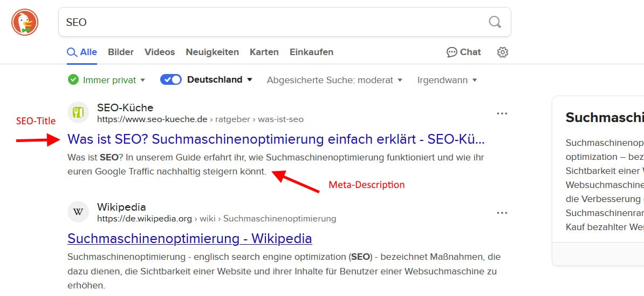The width and height of the screenshot is (644, 296).
Task: Click the SEO-Küche site name
Action: click(x=125, y=107)
